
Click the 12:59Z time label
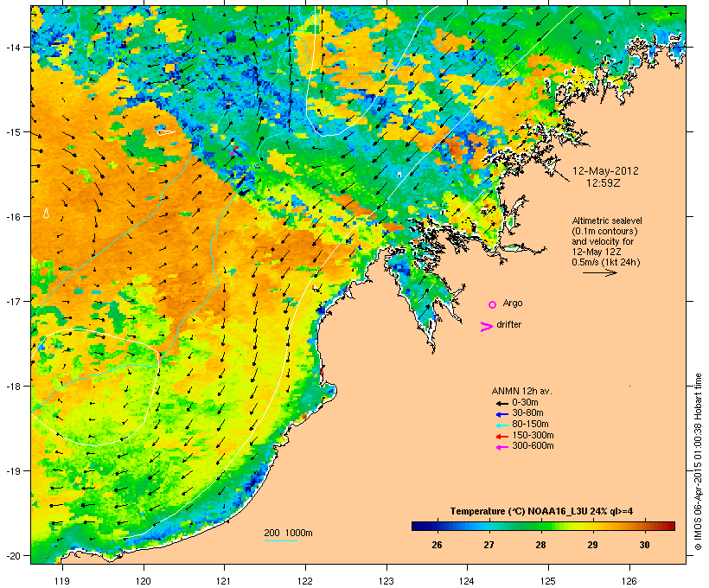point(604,183)
